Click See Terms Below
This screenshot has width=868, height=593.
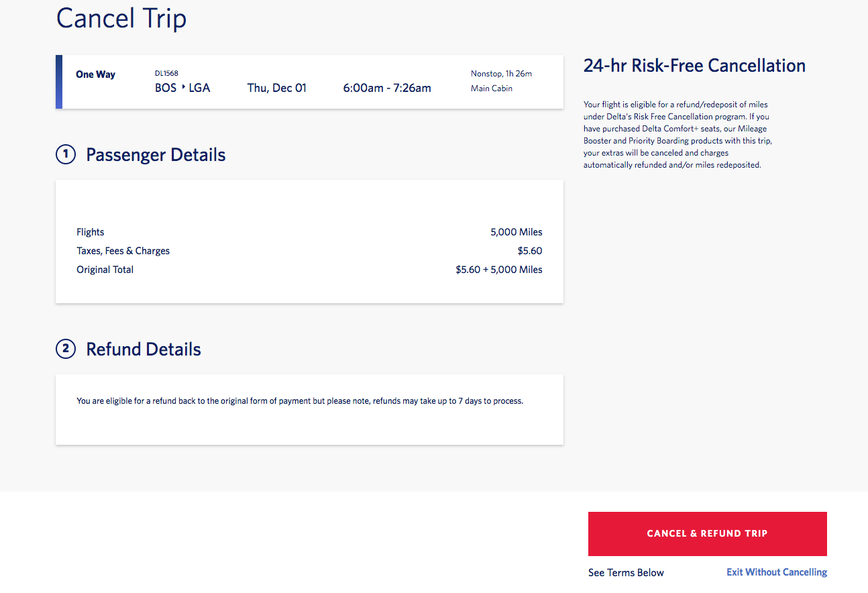pos(625,572)
